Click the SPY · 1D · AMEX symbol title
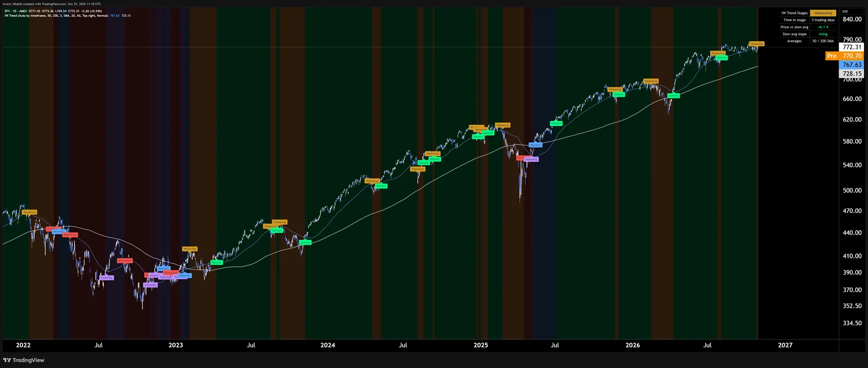 (x=16, y=11)
